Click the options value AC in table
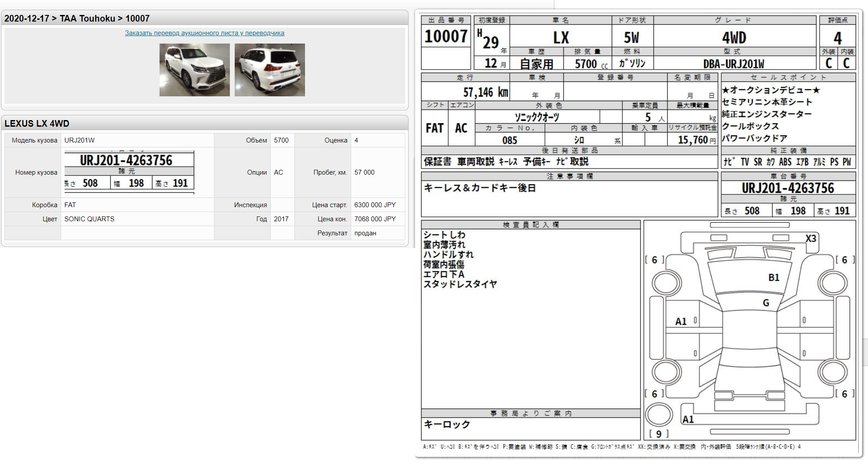 click(279, 172)
